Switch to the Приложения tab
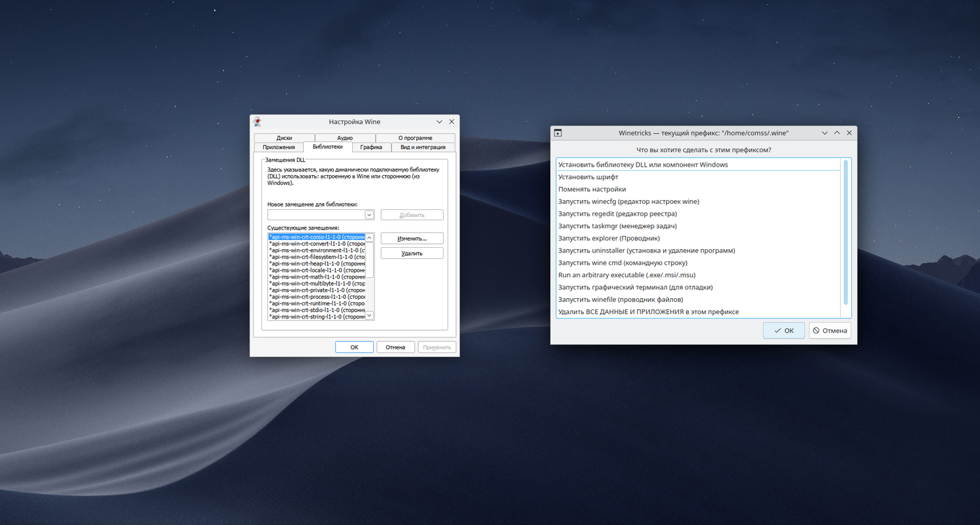Screen dimensions: 980x525 pyautogui.click(x=279, y=147)
